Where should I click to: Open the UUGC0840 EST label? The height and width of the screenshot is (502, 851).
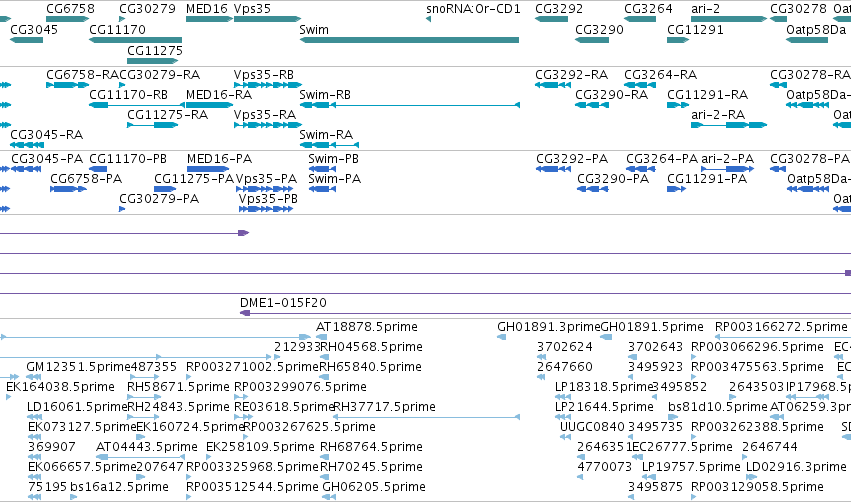click(x=592, y=427)
